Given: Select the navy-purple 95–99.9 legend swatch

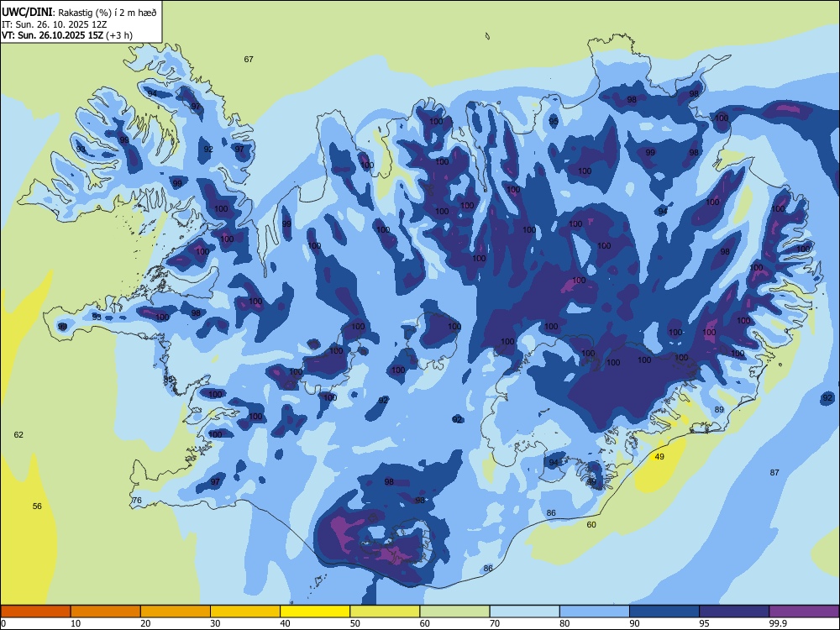Looking at the screenshot, I should pos(734,612).
